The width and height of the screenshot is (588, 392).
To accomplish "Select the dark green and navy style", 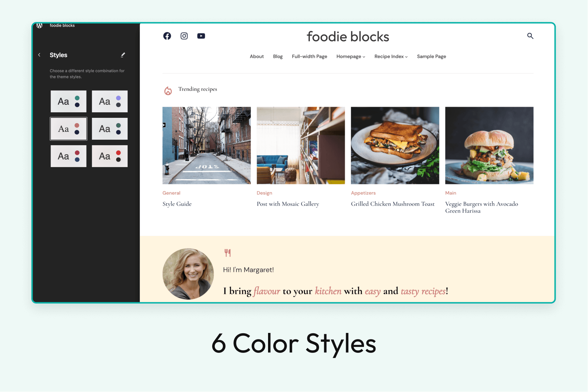I will (x=110, y=129).
